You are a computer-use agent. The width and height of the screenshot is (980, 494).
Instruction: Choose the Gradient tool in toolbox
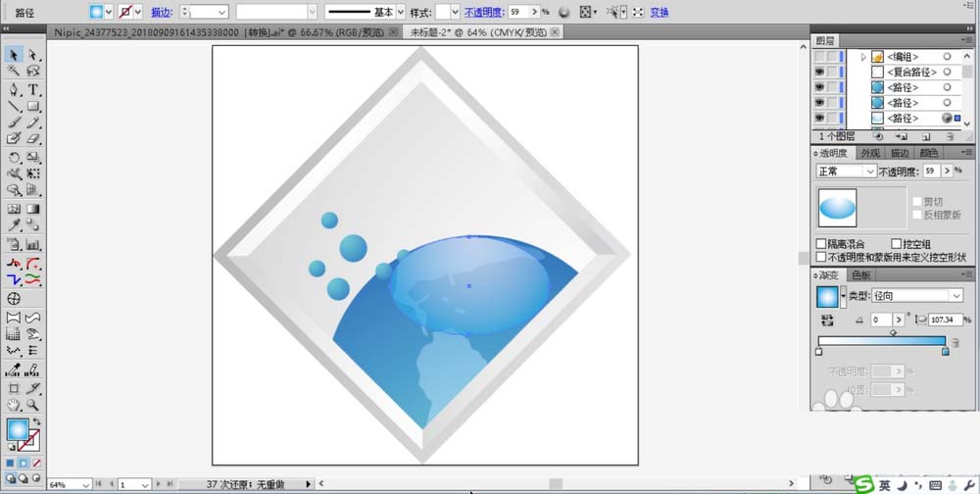[32, 209]
